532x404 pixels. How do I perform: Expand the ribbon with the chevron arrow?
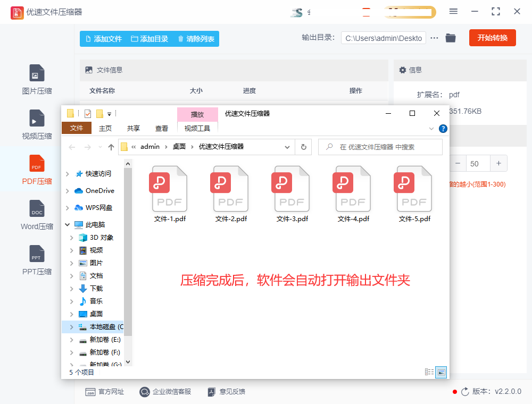click(431, 129)
